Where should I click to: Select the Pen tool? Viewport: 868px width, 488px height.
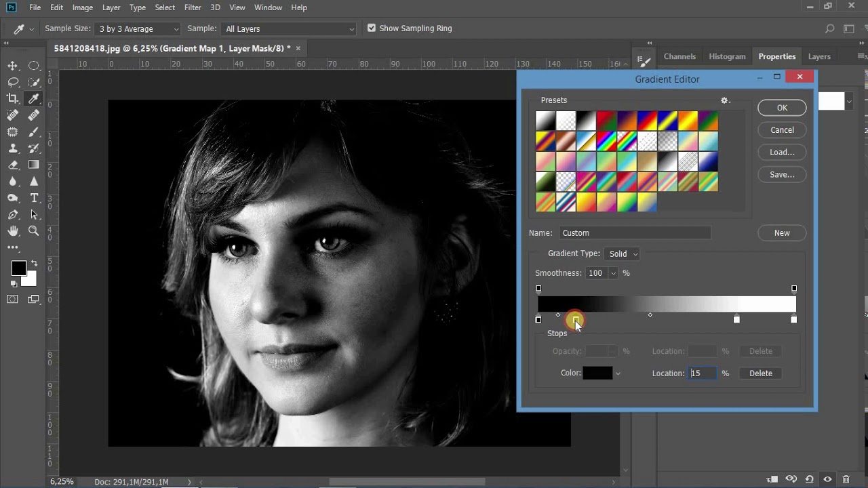coord(13,215)
